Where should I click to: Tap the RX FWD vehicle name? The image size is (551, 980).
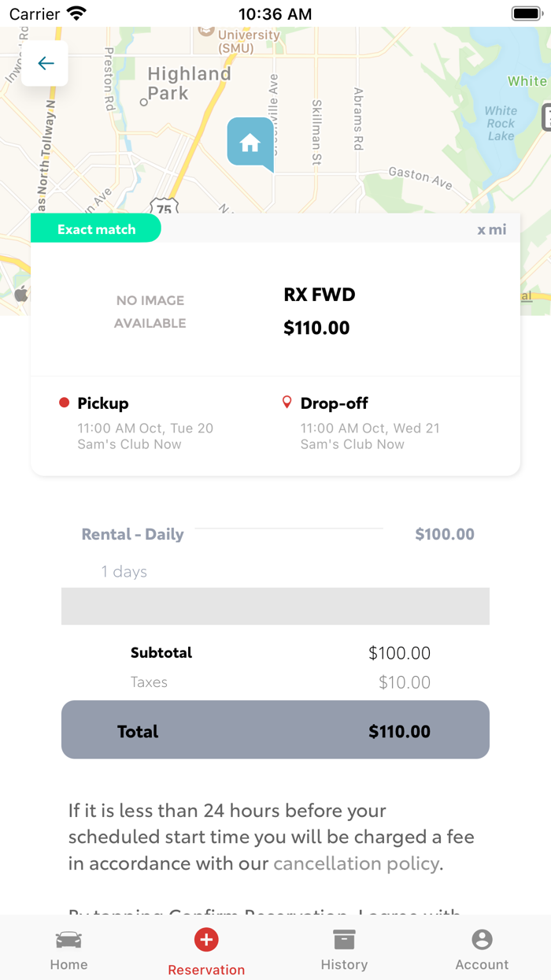point(320,295)
